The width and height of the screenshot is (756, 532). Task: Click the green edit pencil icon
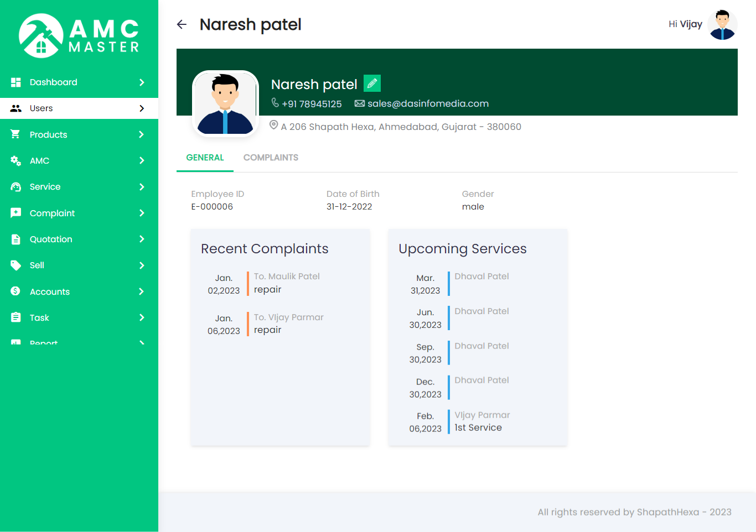point(372,84)
